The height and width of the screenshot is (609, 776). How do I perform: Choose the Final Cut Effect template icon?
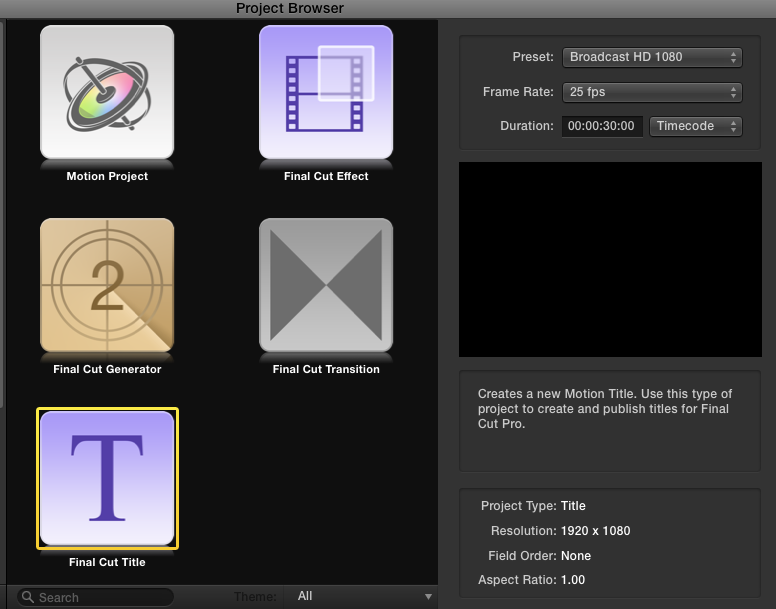pyautogui.click(x=326, y=92)
